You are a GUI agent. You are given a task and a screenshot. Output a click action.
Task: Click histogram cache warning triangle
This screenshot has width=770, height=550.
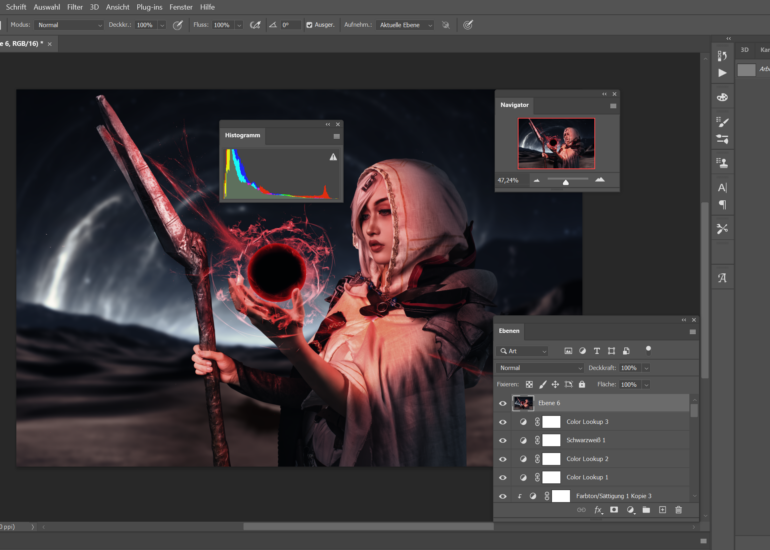(333, 157)
